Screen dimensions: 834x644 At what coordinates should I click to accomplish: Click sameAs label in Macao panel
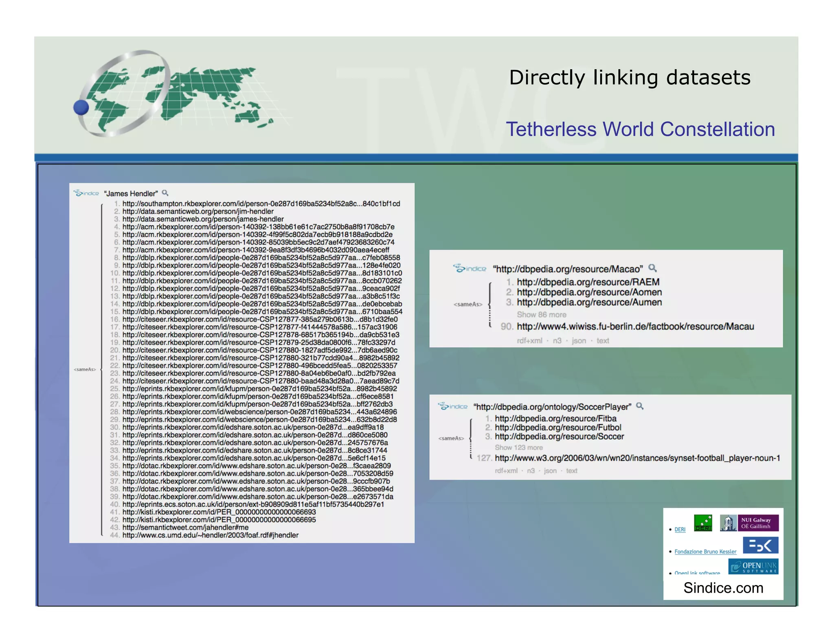[x=468, y=304]
